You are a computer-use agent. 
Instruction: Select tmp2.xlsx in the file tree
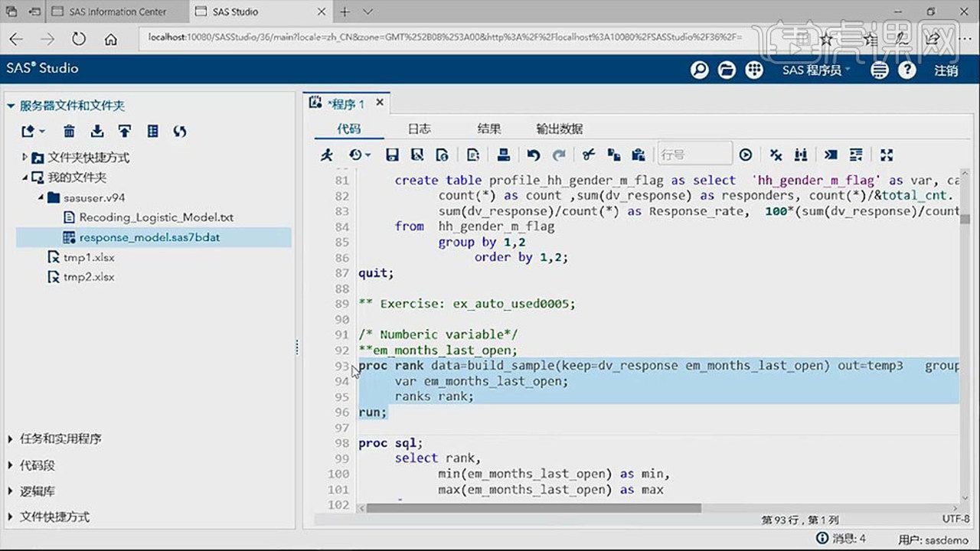(89, 277)
